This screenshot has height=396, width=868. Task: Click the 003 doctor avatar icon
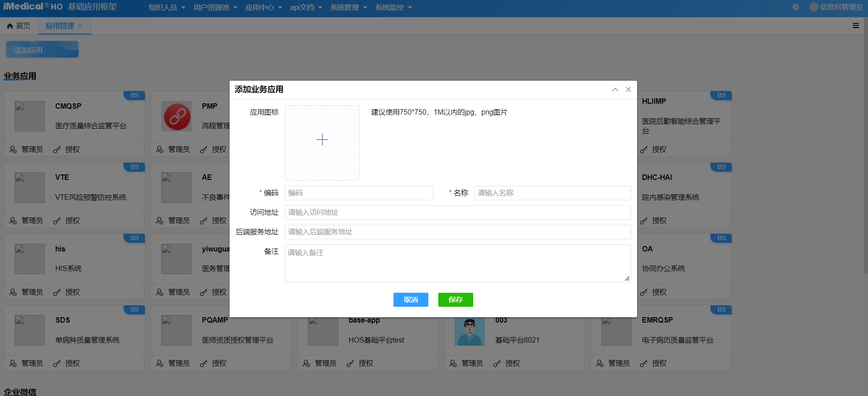click(470, 331)
